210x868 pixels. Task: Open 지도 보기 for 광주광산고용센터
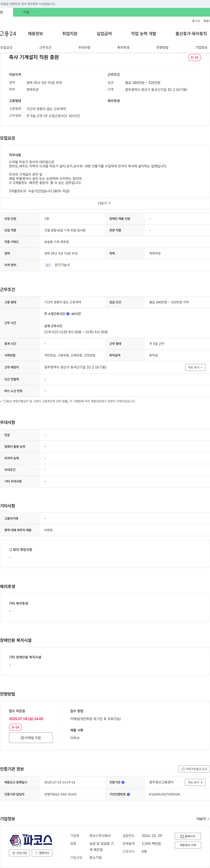coord(195,782)
